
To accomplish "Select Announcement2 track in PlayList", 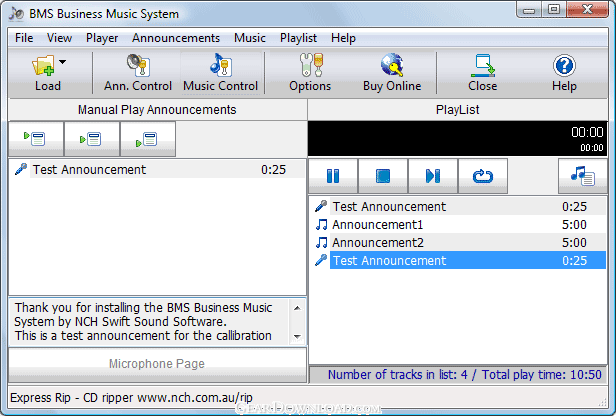I will click(x=458, y=242).
